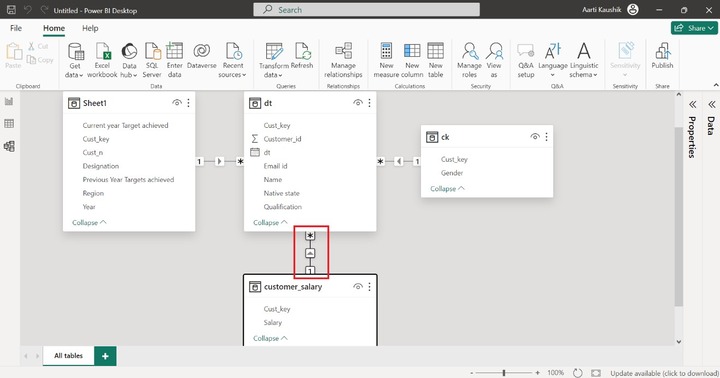Toggle visibility of customer_salary table
Viewport: 720px width, 378px height.
[358, 287]
